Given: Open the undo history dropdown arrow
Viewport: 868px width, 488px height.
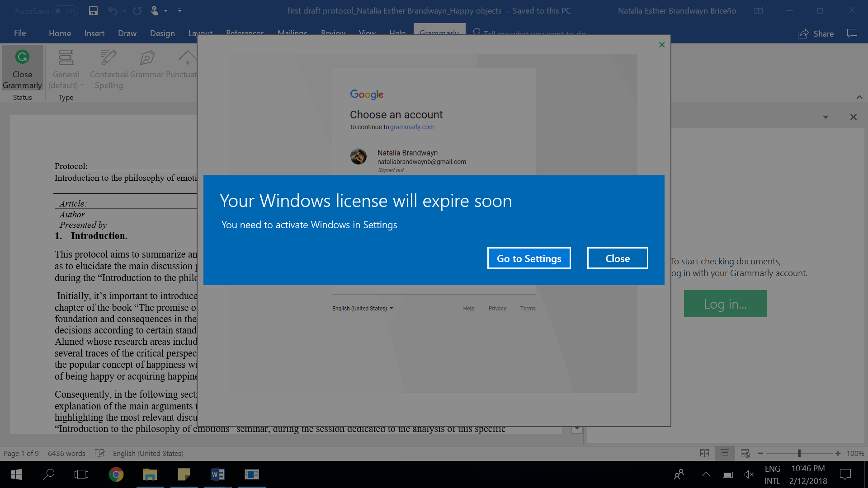Looking at the screenshot, I should click(x=124, y=10).
